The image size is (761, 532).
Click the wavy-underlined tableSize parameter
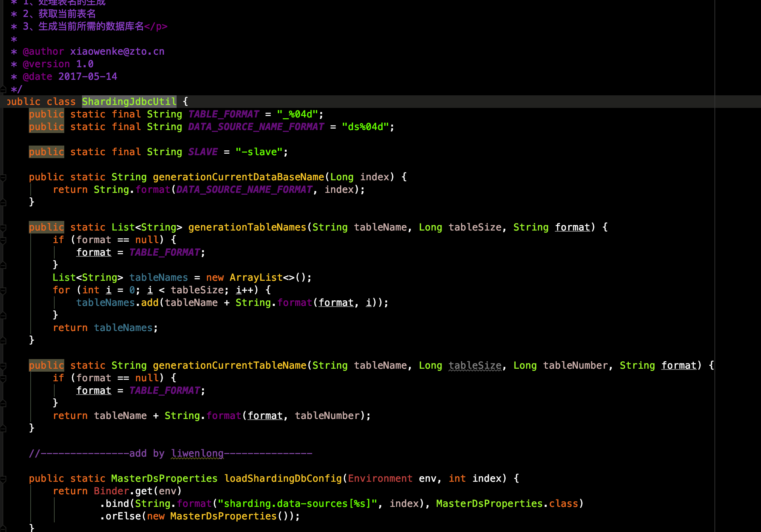click(475, 365)
